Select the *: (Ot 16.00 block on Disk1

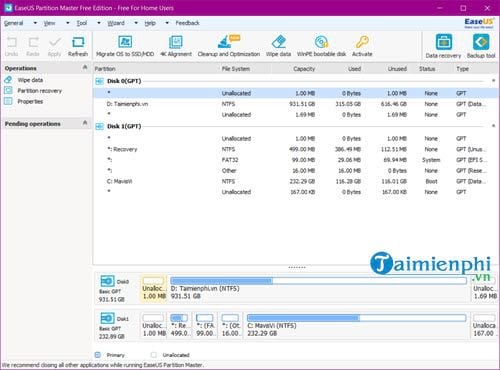230,325
